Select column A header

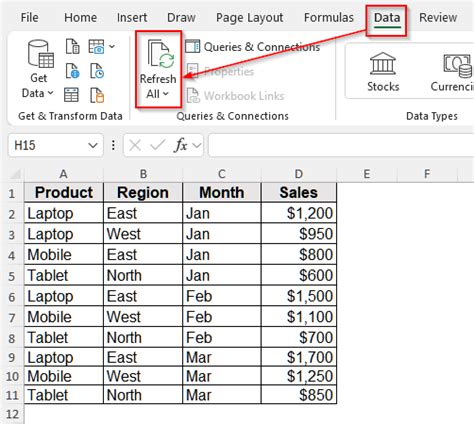point(63,174)
